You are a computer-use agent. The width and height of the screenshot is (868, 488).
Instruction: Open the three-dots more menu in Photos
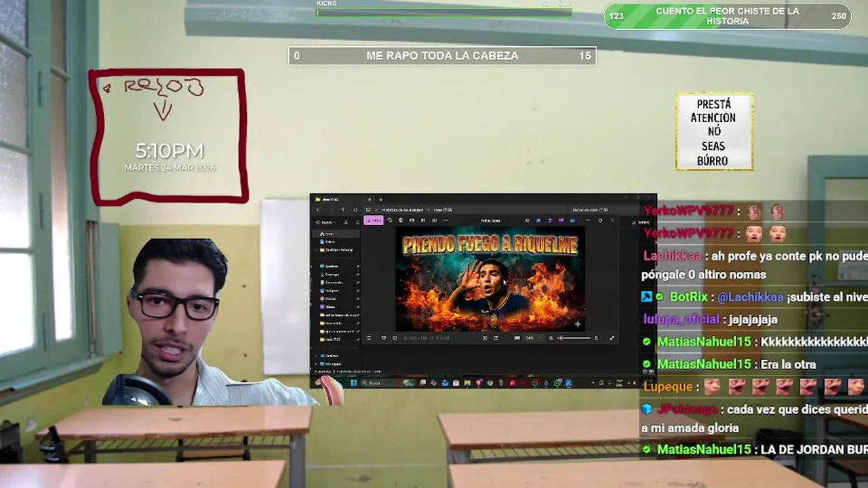tap(446, 220)
